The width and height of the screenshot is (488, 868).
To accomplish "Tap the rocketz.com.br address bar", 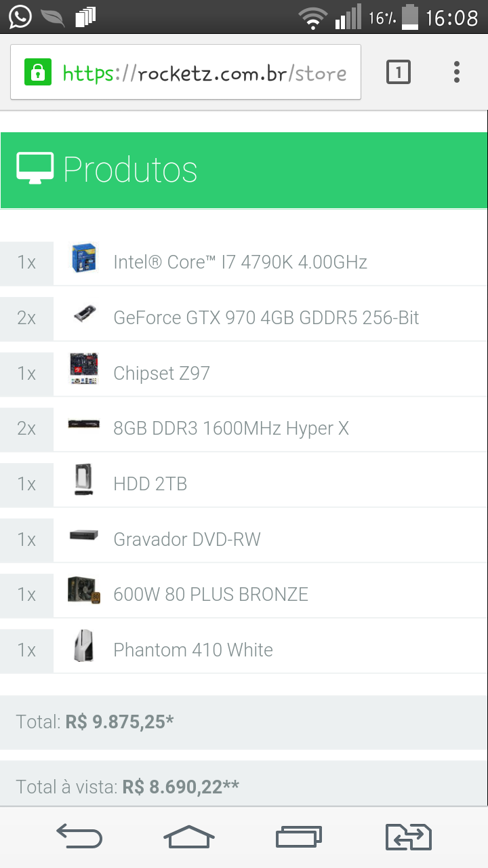I will [186, 73].
